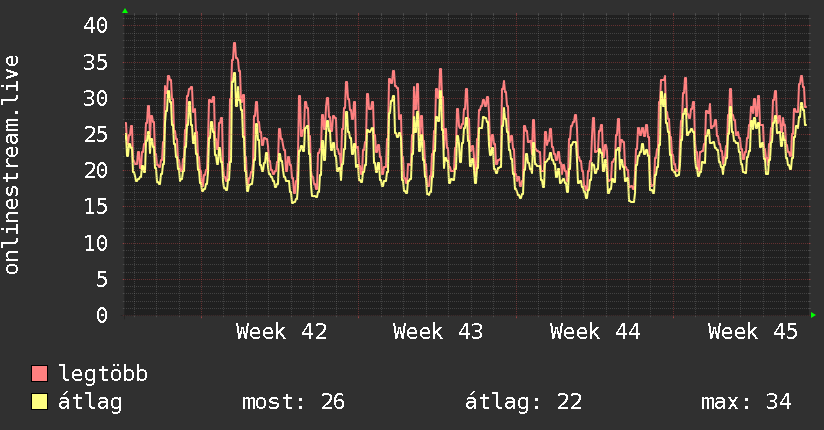Click the 40 y-axis label
Screen dimensions: 824x430
point(96,25)
